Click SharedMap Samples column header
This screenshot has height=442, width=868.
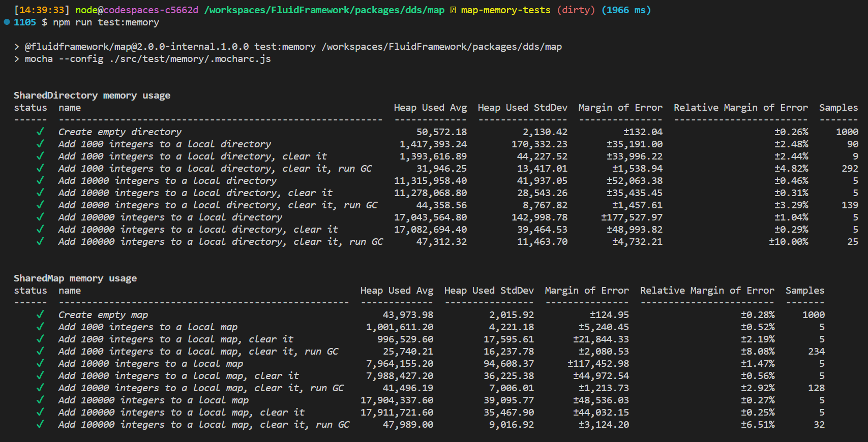[805, 291]
